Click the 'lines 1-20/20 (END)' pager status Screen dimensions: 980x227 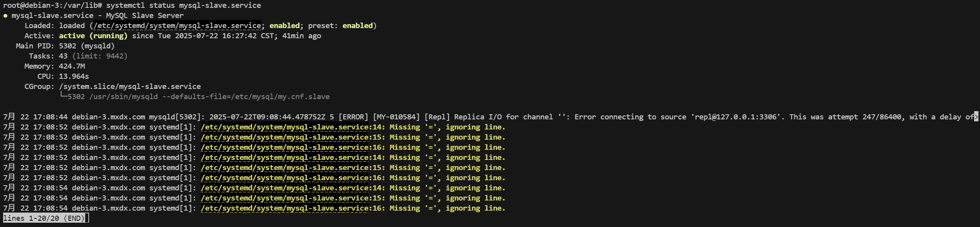click(x=44, y=218)
